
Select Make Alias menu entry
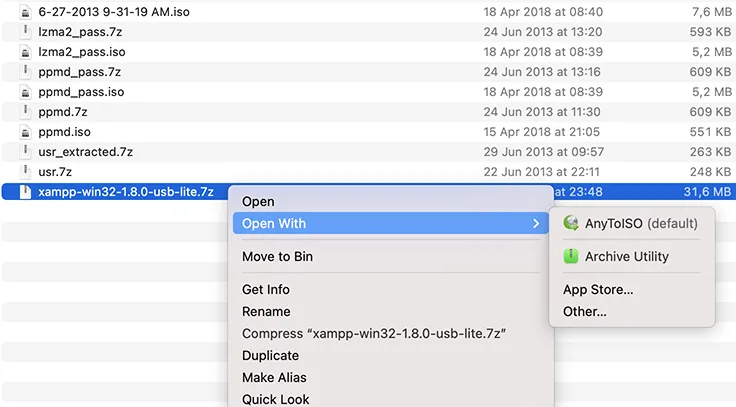tap(274, 378)
